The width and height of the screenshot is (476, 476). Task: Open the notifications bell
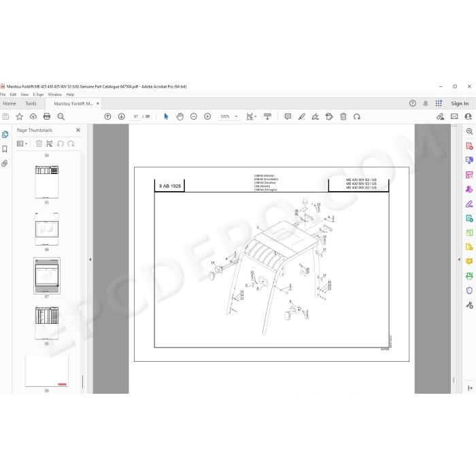click(426, 103)
